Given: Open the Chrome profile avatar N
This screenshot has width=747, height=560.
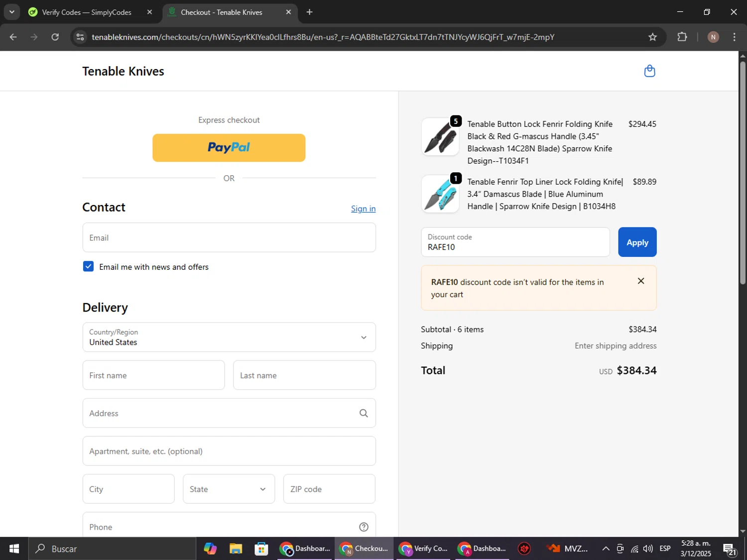Looking at the screenshot, I should [713, 37].
